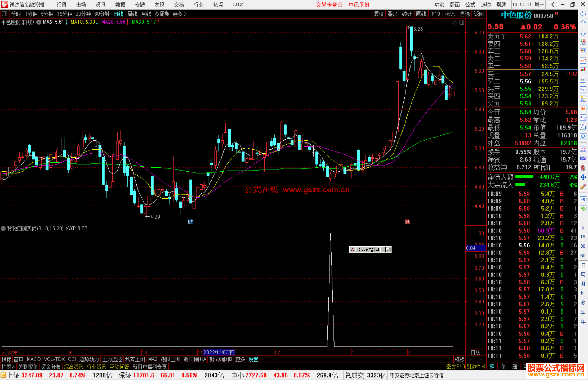The width and height of the screenshot is (588, 380).
Task: Toggle the 背驰回调买优 indicator circle button
Action: [3, 229]
